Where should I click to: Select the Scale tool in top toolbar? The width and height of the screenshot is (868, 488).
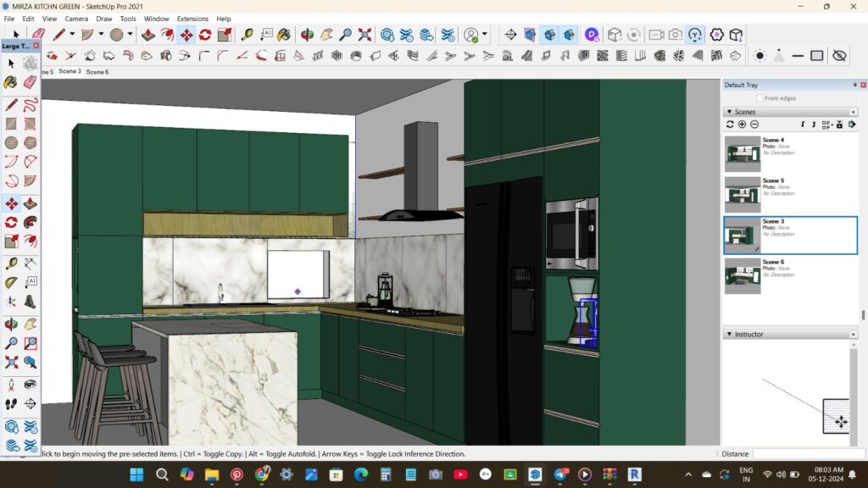pyautogui.click(x=225, y=34)
